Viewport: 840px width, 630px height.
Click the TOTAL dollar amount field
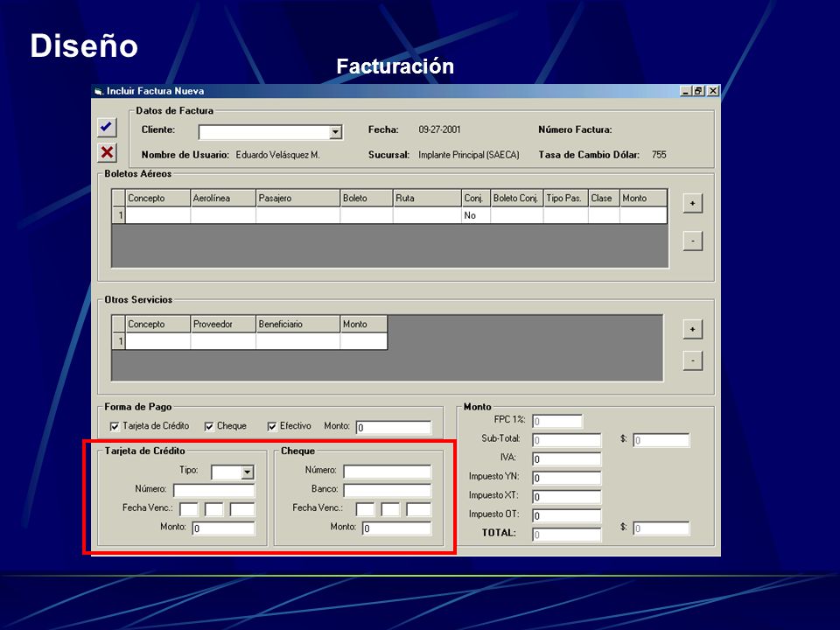[661, 528]
